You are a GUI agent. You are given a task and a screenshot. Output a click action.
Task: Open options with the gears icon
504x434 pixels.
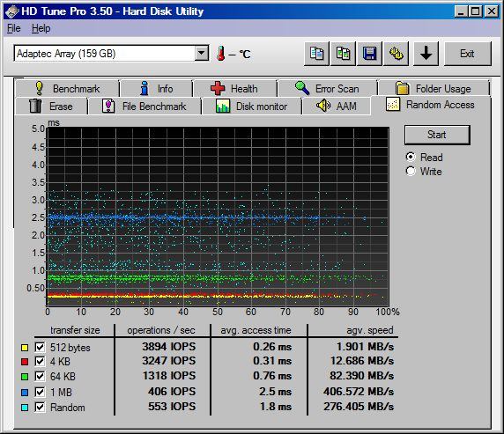click(x=396, y=54)
